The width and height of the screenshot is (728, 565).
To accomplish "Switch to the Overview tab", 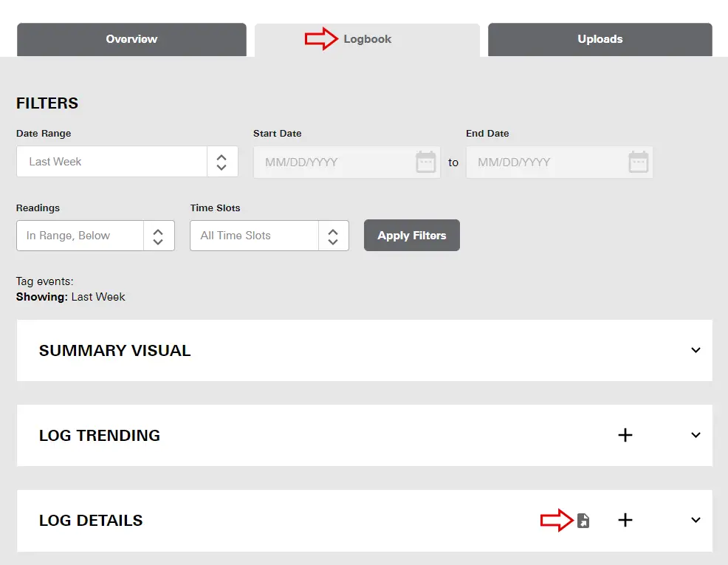I will coord(131,38).
